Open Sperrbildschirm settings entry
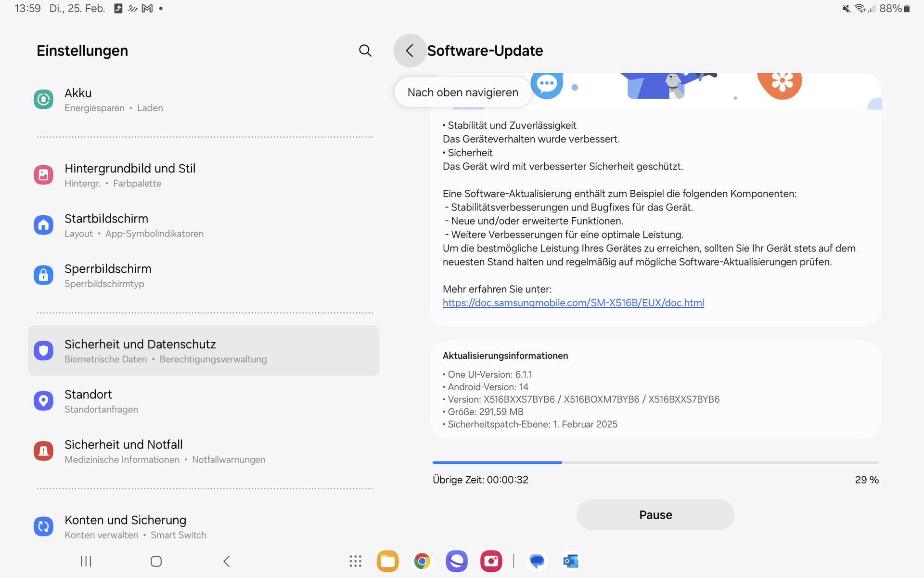Image resolution: width=924 pixels, height=578 pixels. tap(108, 276)
